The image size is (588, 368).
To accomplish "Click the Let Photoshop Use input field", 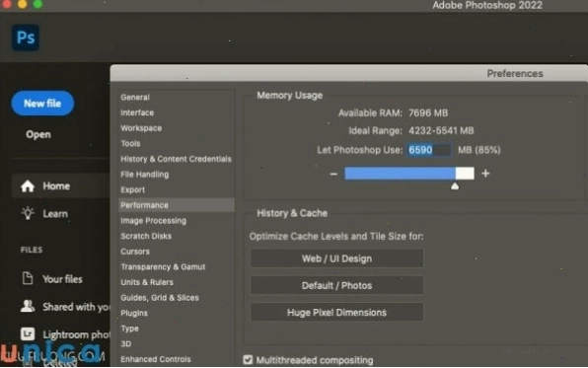I will pyautogui.click(x=428, y=150).
